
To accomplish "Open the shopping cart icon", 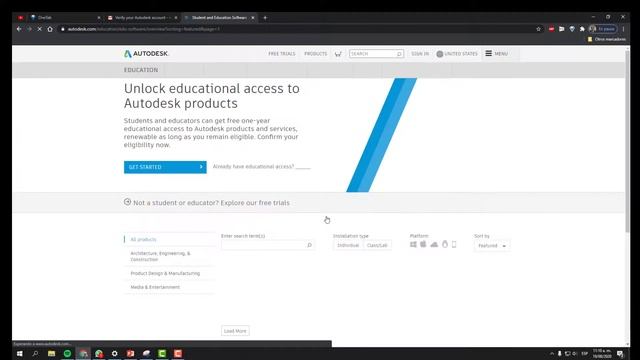I will click(x=338, y=54).
